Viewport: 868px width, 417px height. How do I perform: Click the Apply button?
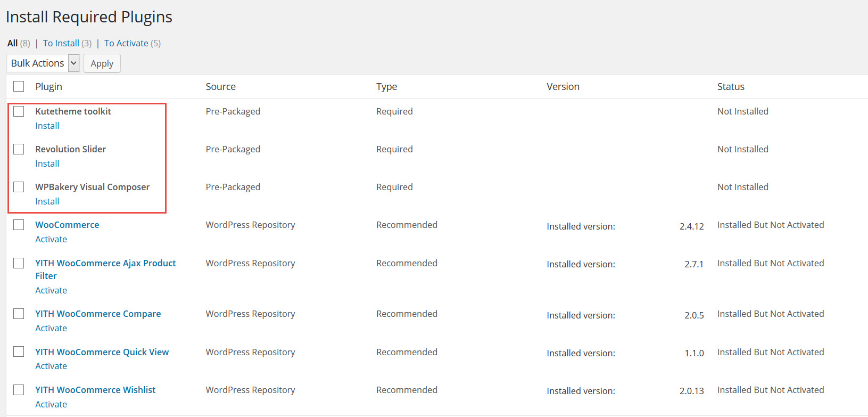click(x=102, y=63)
